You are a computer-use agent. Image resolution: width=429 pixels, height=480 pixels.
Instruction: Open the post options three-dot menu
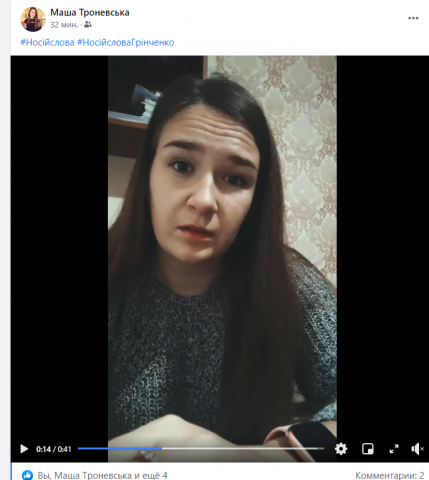413,18
